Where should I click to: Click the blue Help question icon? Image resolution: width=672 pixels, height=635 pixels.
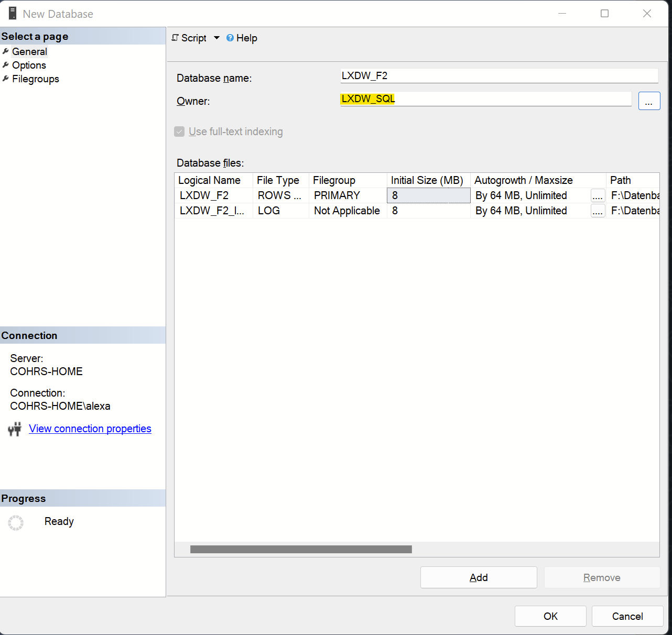(230, 38)
